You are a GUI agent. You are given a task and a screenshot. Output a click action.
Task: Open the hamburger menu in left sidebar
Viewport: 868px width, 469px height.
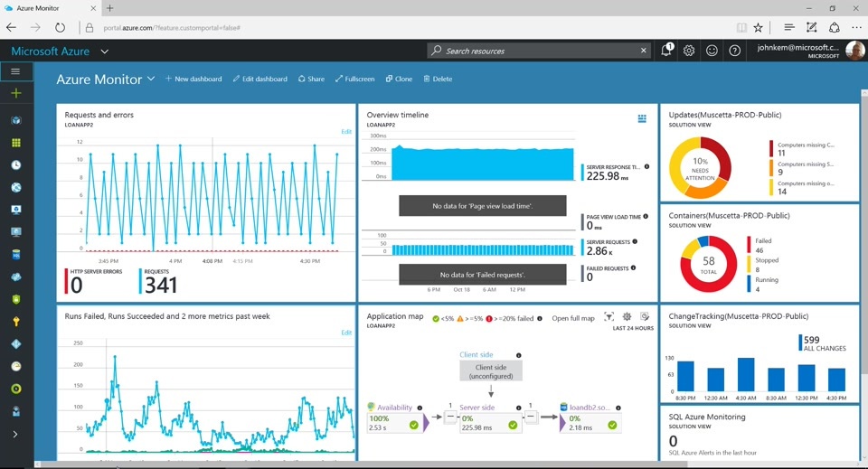click(15, 71)
